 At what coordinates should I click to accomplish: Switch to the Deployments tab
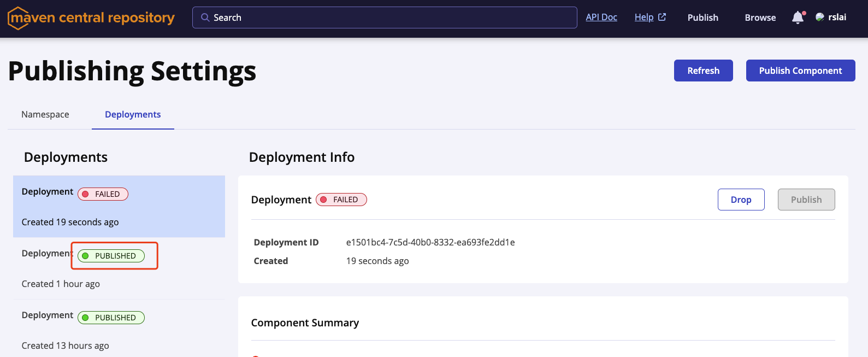pos(133,114)
